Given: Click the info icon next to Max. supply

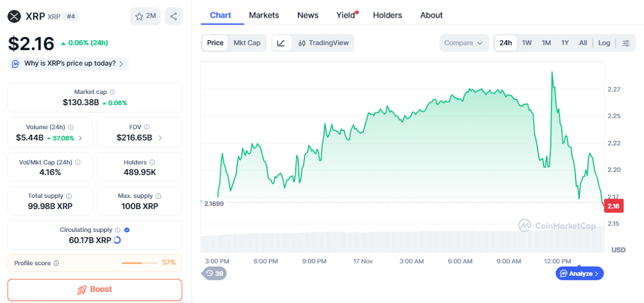Looking at the screenshot, I should [158, 196].
